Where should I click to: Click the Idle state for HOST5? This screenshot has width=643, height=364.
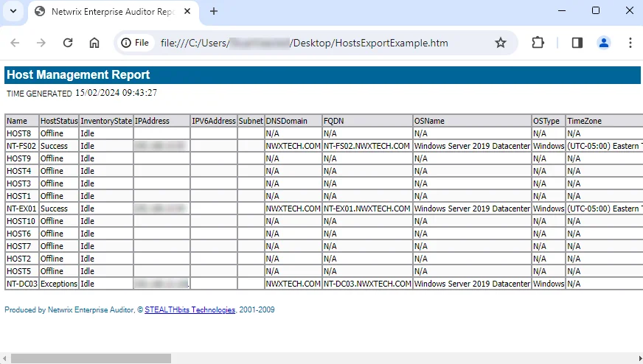pyautogui.click(x=106, y=271)
